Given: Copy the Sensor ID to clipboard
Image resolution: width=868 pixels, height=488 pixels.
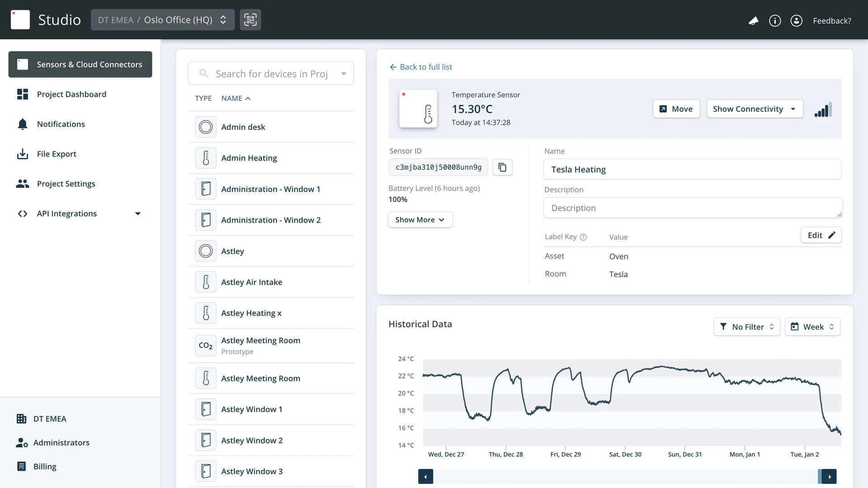Looking at the screenshot, I should (x=502, y=167).
